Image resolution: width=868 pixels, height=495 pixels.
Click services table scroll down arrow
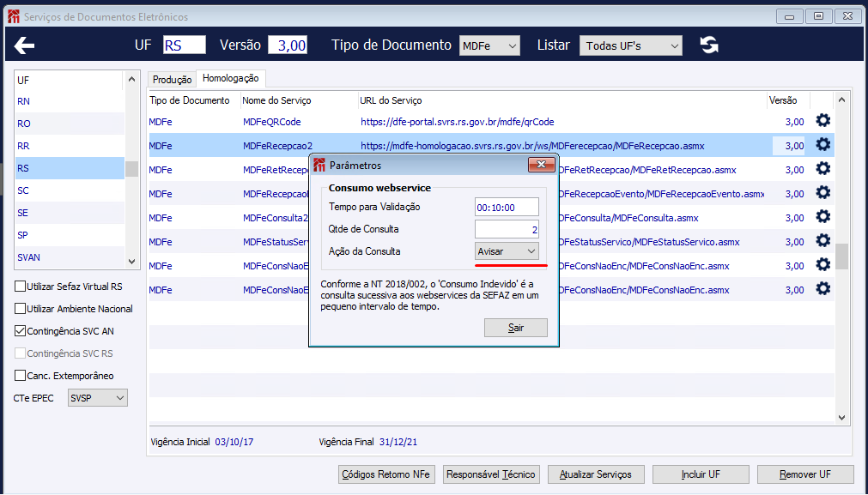click(x=841, y=418)
